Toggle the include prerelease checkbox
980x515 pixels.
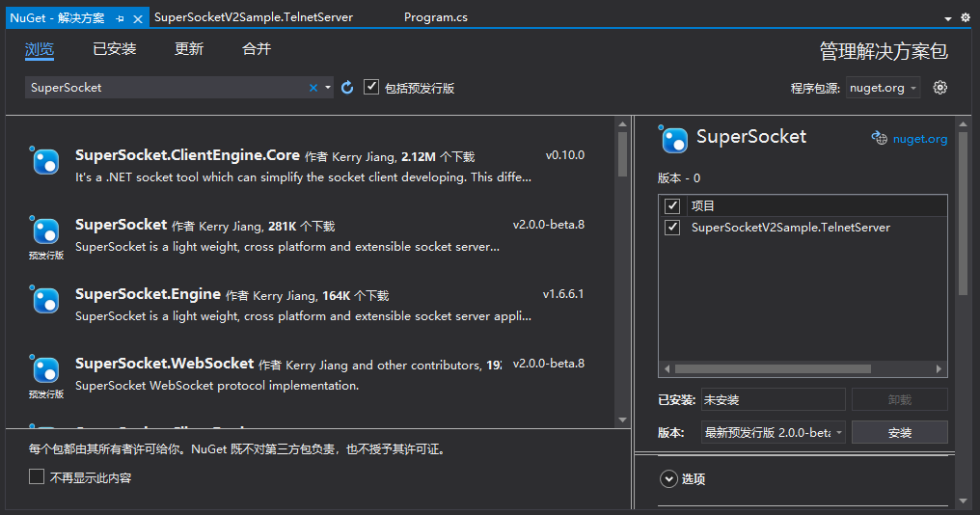point(371,87)
